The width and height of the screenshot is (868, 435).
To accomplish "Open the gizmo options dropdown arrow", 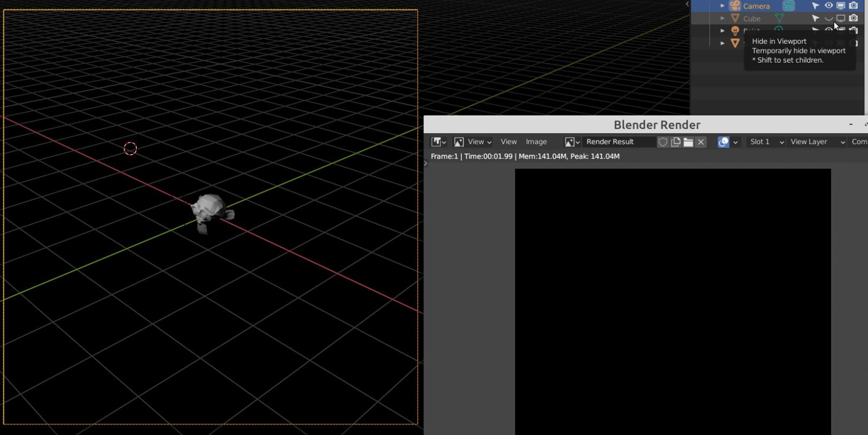I will [x=735, y=142].
